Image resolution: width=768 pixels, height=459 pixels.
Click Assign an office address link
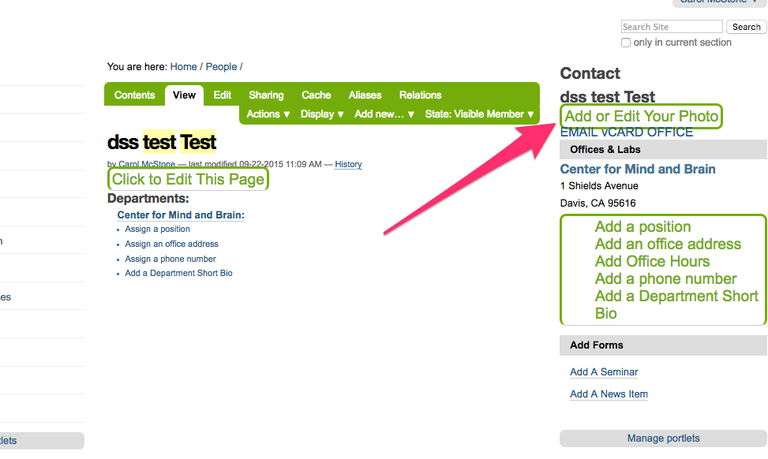tap(171, 243)
